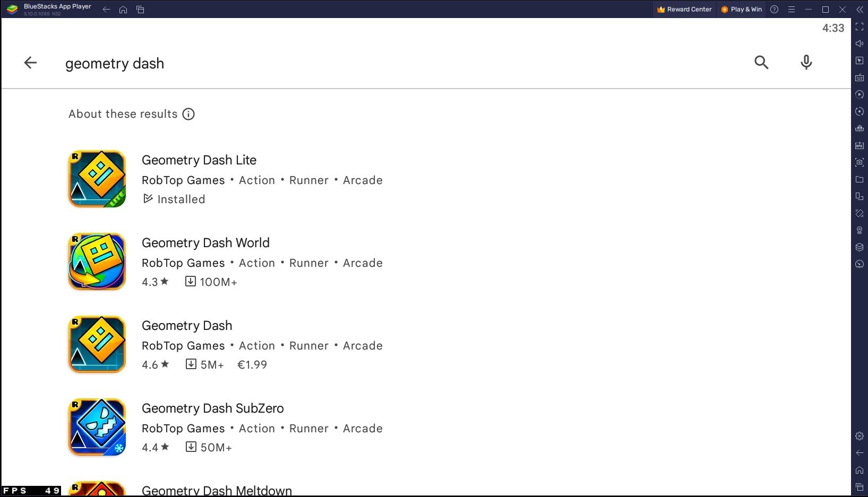Open media folder icon in sidebar
Viewport: 868px width, 497px height.
coord(860,179)
